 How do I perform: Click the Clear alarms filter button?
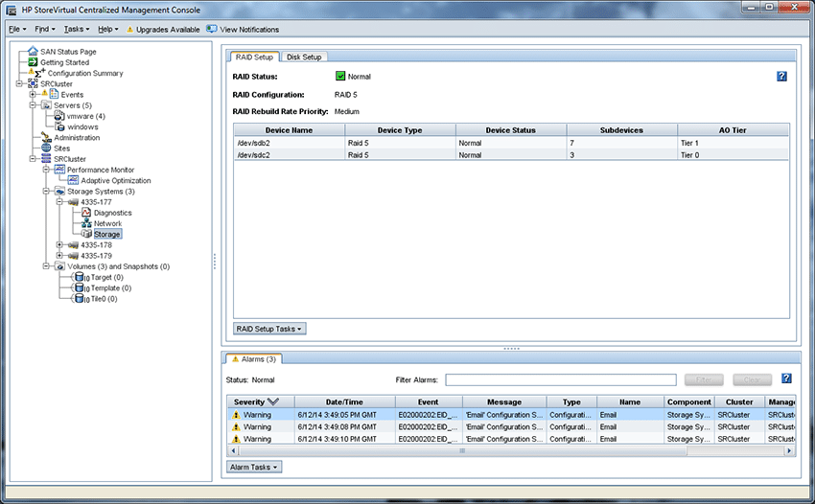pyautogui.click(x=752, y=379)
